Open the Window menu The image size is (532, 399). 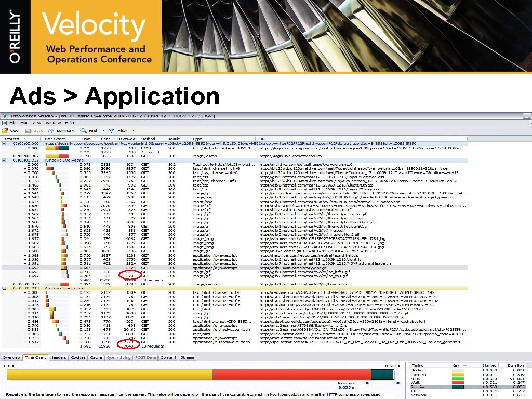[53, 123]
